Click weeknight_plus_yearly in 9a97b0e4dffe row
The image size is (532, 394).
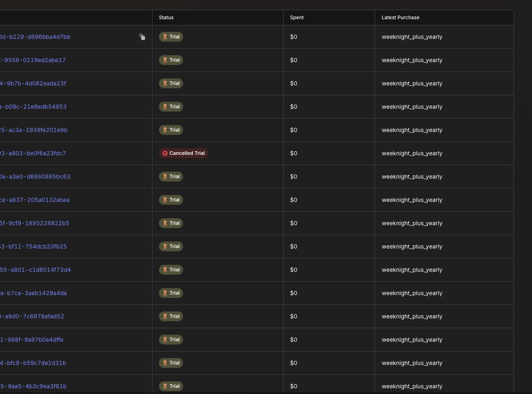[412, 340]
